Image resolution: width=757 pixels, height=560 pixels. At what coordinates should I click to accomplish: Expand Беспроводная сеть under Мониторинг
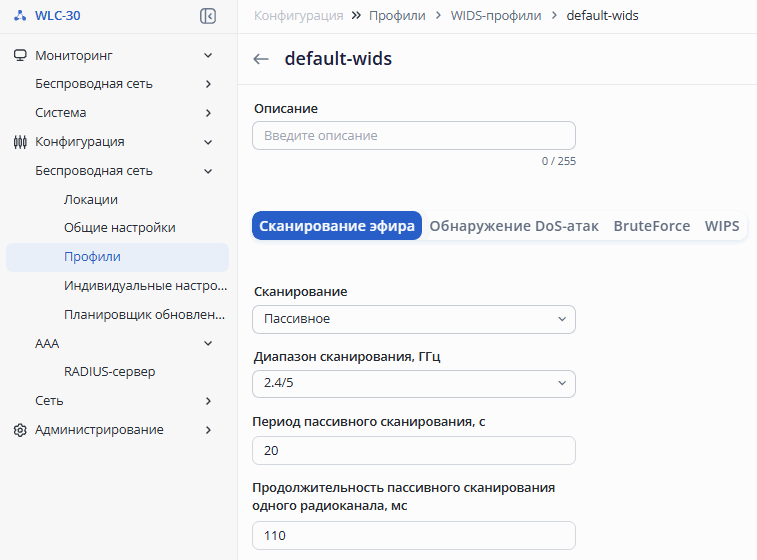click(x=208, y=84)
